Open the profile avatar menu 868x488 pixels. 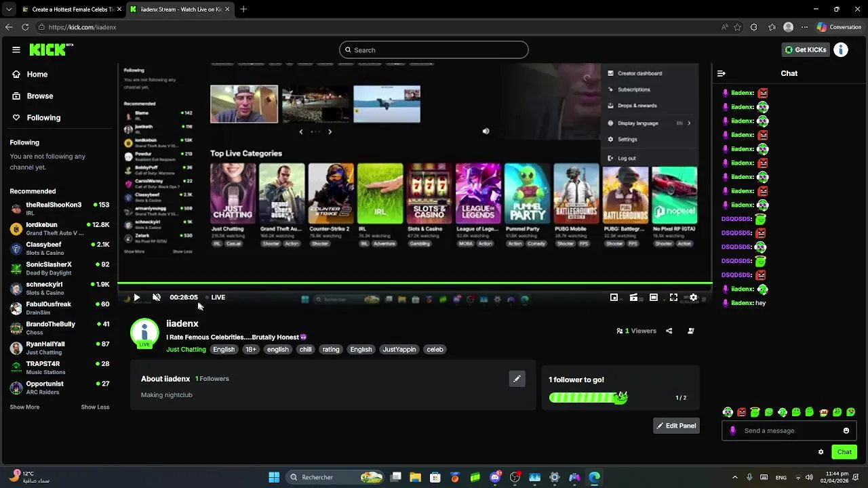[841, 49]
